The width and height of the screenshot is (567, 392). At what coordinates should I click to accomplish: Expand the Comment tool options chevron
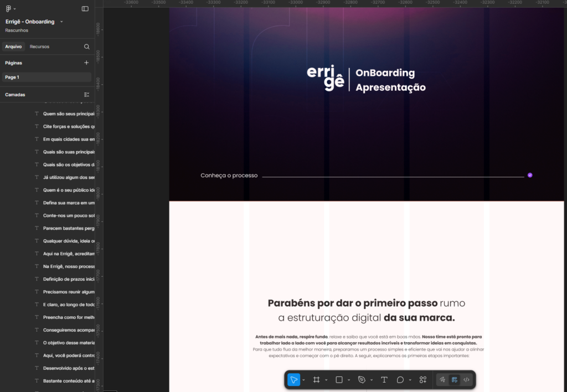tap(410, 380)
